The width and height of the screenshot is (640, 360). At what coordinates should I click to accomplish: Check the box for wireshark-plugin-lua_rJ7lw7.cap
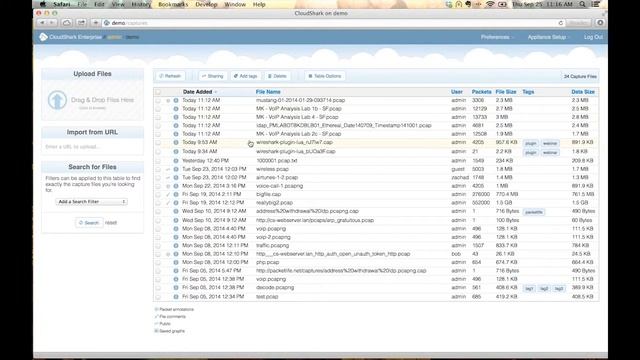tap(158, 142)
